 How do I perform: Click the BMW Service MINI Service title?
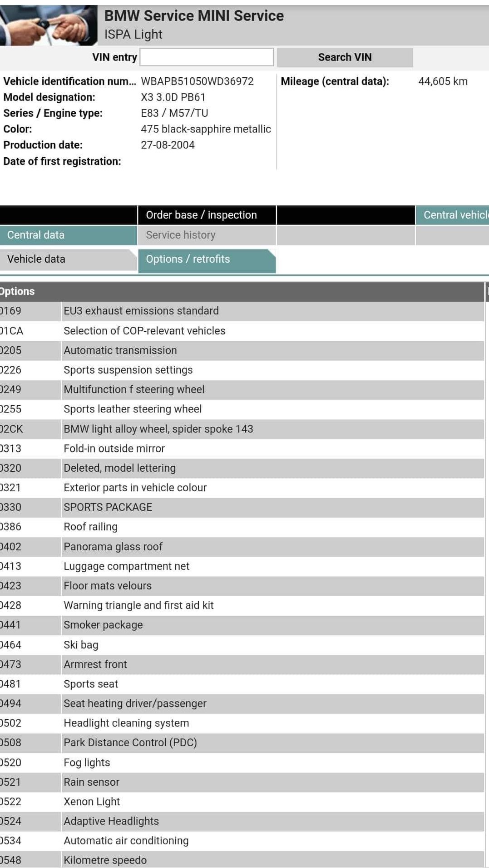194,16
